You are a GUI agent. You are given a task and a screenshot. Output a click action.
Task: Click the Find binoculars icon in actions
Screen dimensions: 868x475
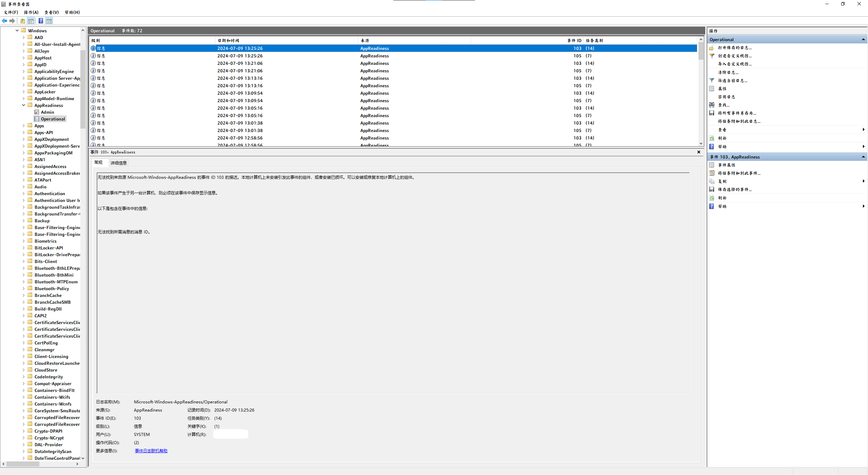point(712,105)
